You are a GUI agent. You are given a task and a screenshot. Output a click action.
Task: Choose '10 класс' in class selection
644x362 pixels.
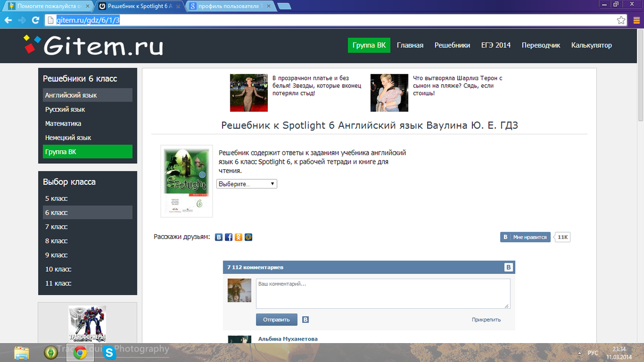coord(87,269)
